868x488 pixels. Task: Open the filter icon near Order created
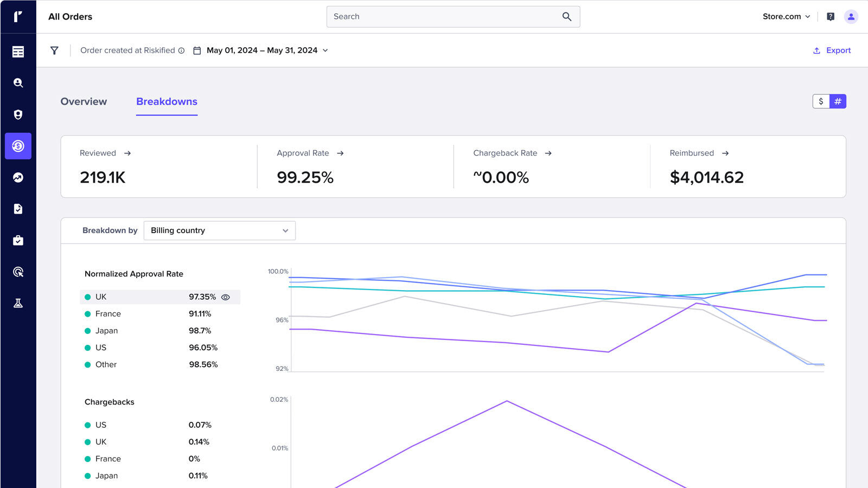[54, 50]
